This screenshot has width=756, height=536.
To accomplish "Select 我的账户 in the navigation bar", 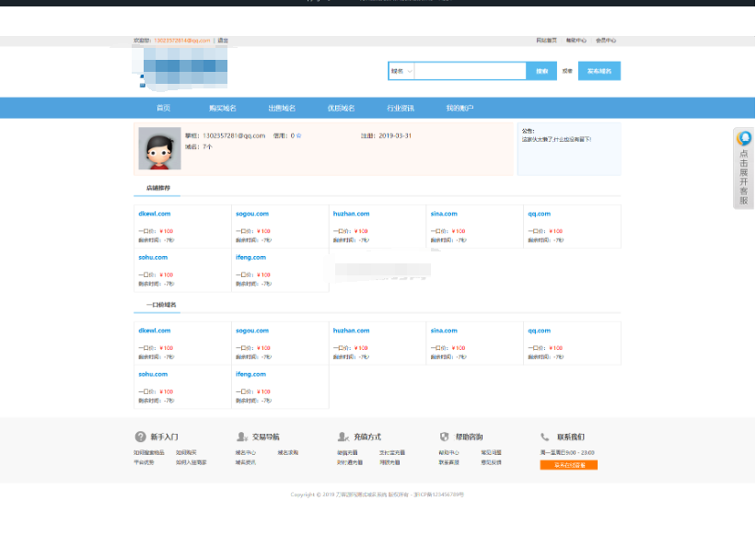I will tap(459, 108).
